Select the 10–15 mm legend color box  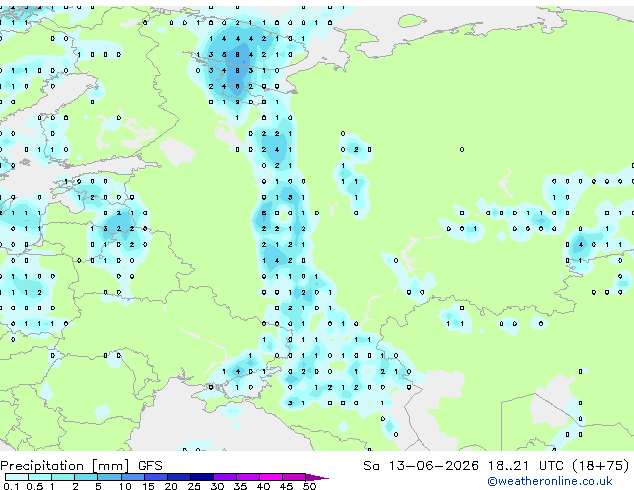click(133, 477)
